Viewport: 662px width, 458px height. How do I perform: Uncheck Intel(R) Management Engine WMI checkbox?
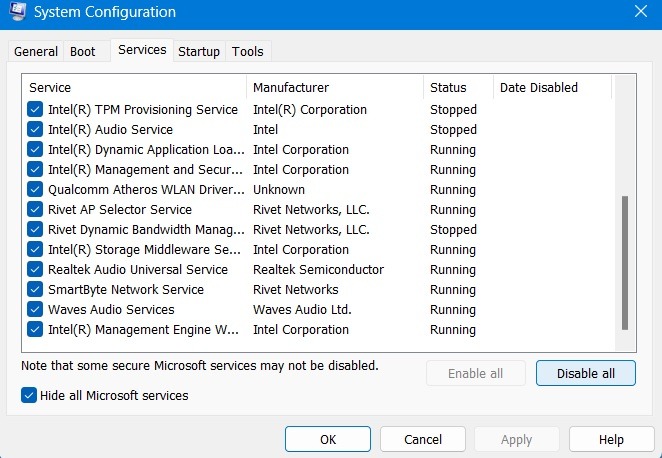(35, 329)
